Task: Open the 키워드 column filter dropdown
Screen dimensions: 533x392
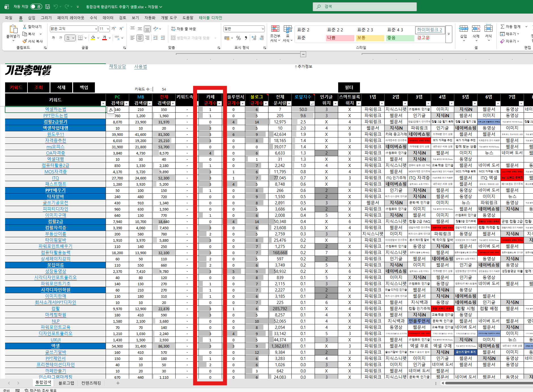Action: [x=103, y=104]
